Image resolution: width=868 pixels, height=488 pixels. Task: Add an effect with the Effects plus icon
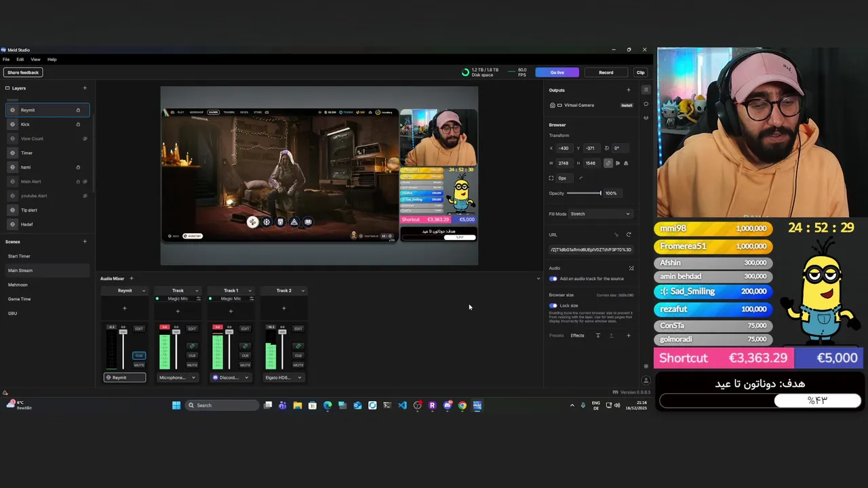[629, 335]
